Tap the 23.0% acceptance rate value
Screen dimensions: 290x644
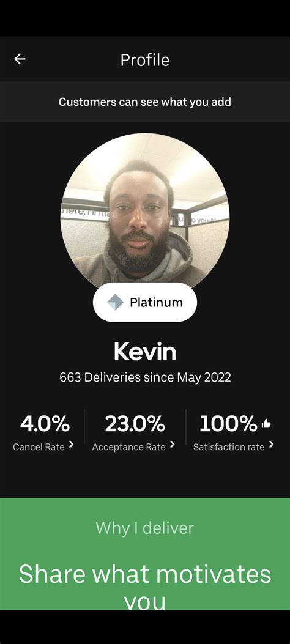(135, 424)
